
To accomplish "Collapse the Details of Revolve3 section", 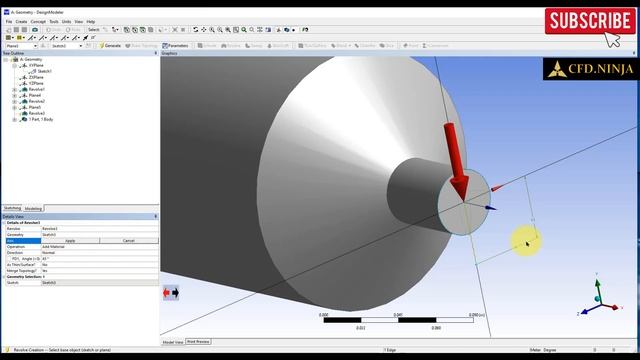I will (x=4, y=223).
